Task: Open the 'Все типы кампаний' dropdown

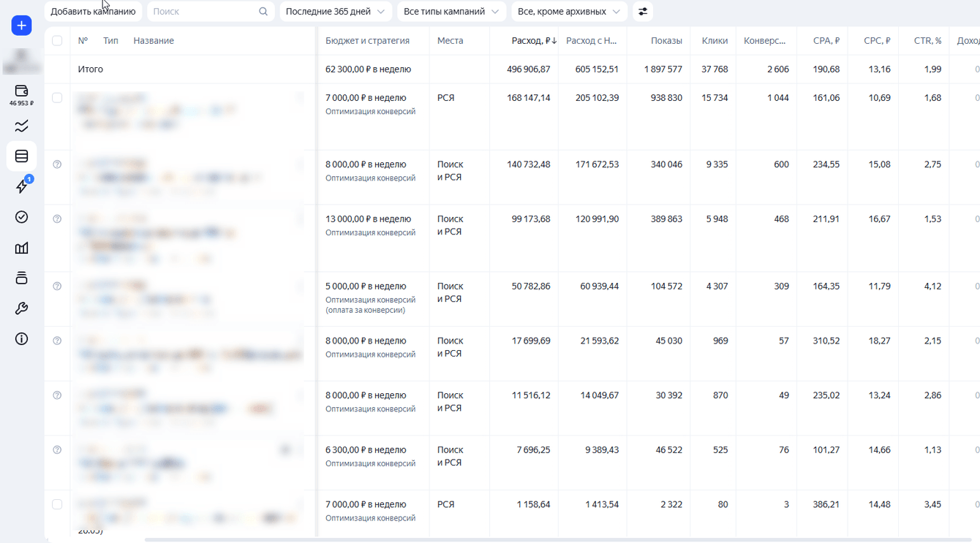Action: pos(451,12)
